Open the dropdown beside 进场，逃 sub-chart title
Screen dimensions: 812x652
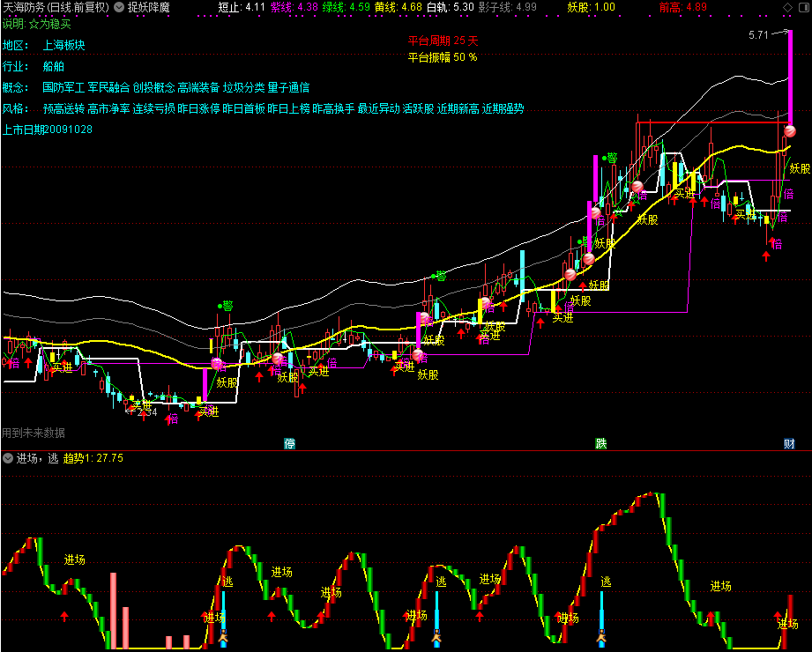pos(8,458)
